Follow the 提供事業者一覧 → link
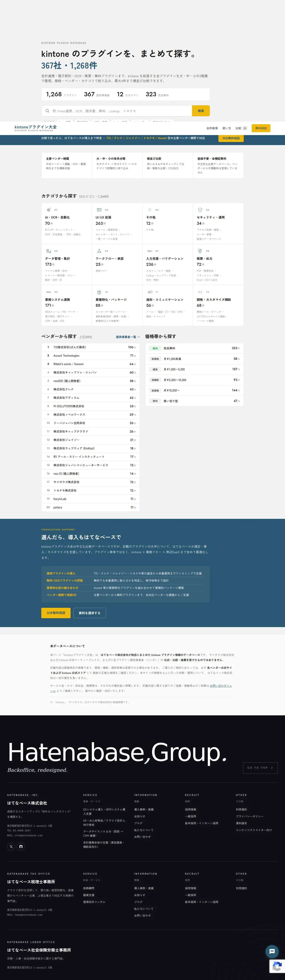This screenshot has width=285, height=980. [x=128, y=337]
